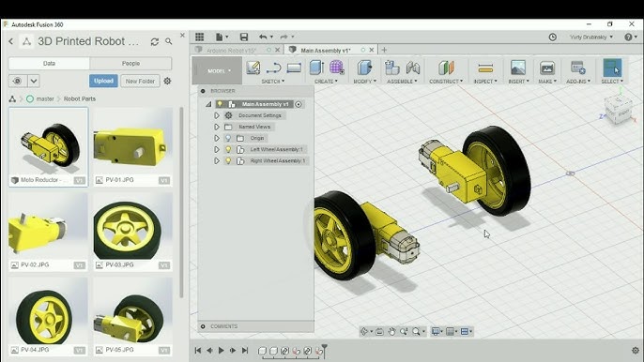This screenshot has width=644, height=362.
Task: Click the timeline history marker
Action: [x=324, y=350]
